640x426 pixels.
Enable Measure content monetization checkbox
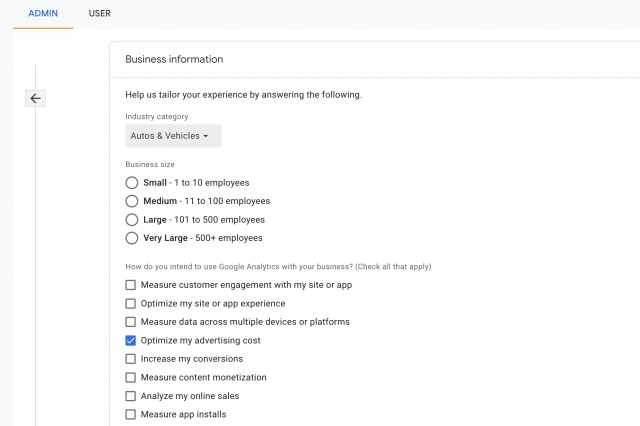(131, 377)
